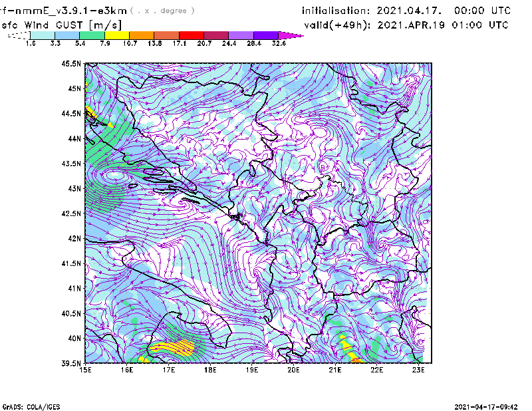Click the legend value 1.6
This screenshot has height=411, width=532.
click(x=31, y=43)
